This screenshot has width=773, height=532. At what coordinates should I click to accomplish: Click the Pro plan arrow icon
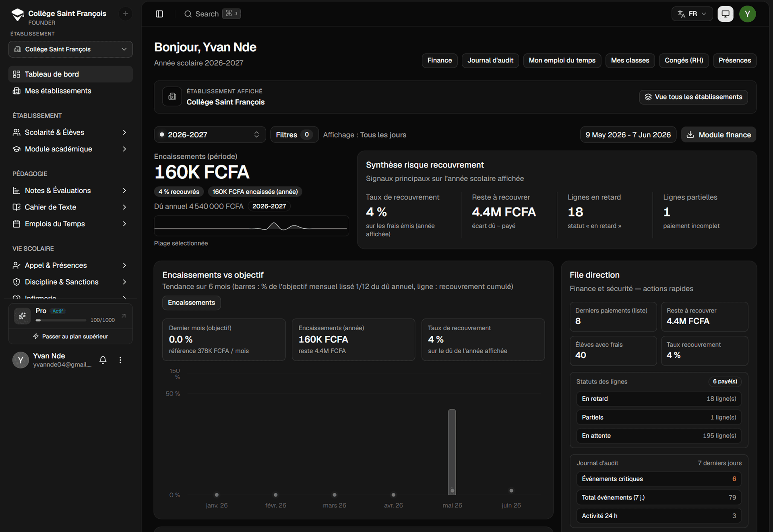[x=124, y=316]
